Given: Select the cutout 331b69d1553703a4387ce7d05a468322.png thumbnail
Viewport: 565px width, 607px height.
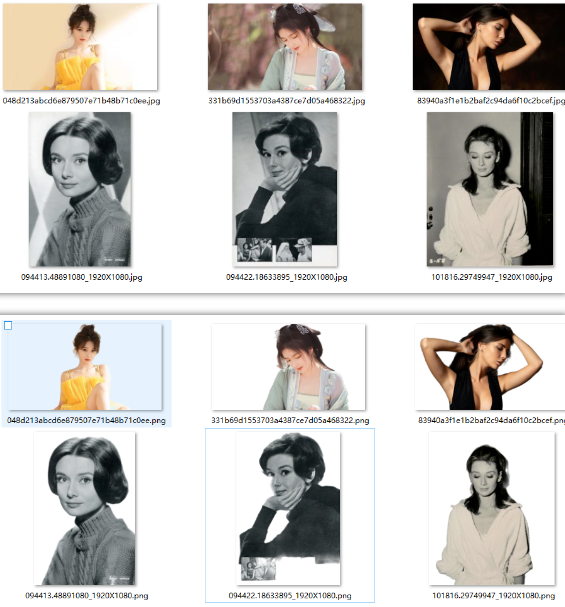Looking at the screenshot, I should 288,367.
